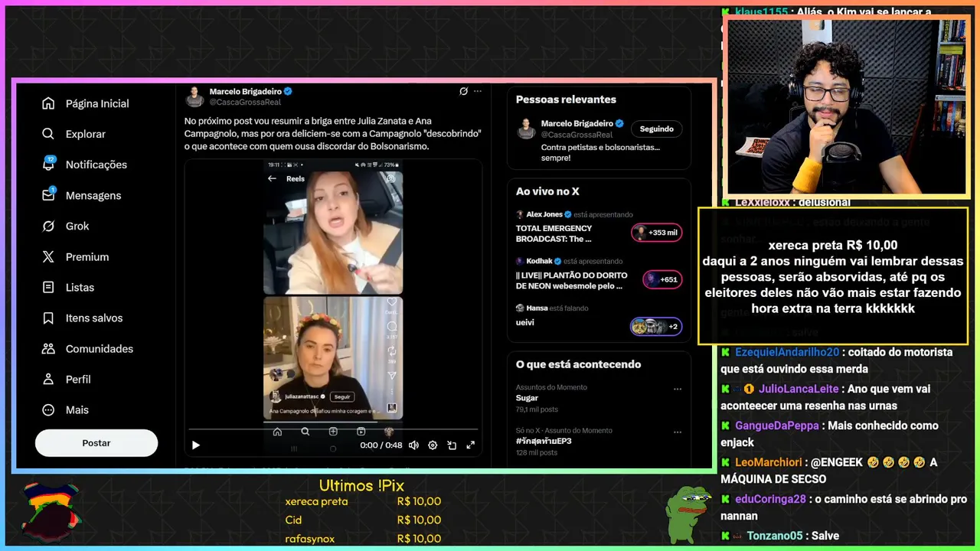Click rafasynox row in Ultimos Pix

(x=363, y=539)
